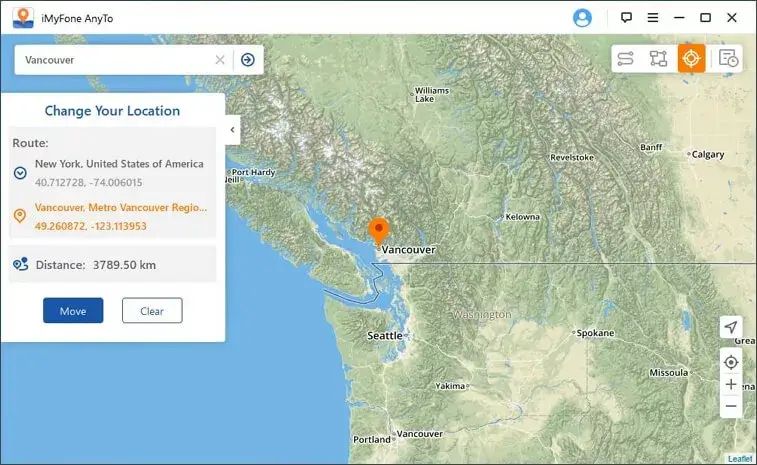Image resolution: width=757 pixels, height=465 pixels.
Task: Open the feedback chat icon
Action: pyautogui.click(x=626, y=18)
